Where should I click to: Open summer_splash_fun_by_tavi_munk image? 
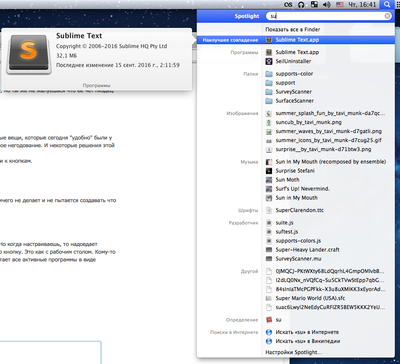pos(330,113)
